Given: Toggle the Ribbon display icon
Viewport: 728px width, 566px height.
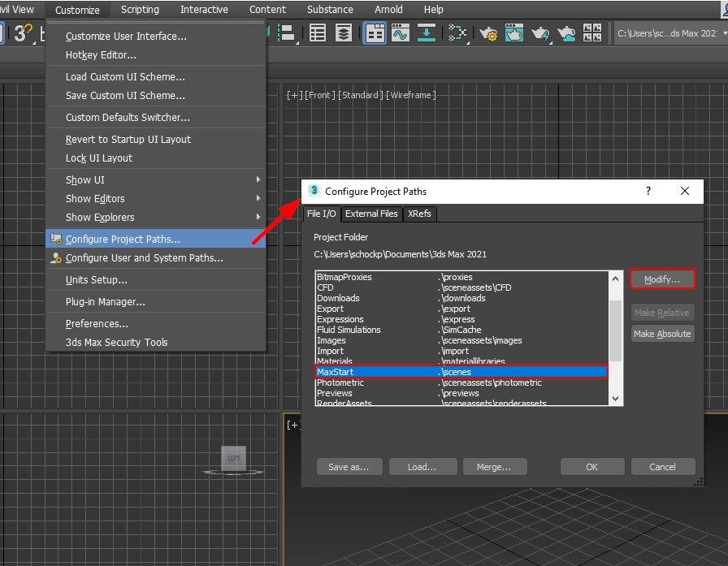Looking at the screenshot, I should pos(375,33).
